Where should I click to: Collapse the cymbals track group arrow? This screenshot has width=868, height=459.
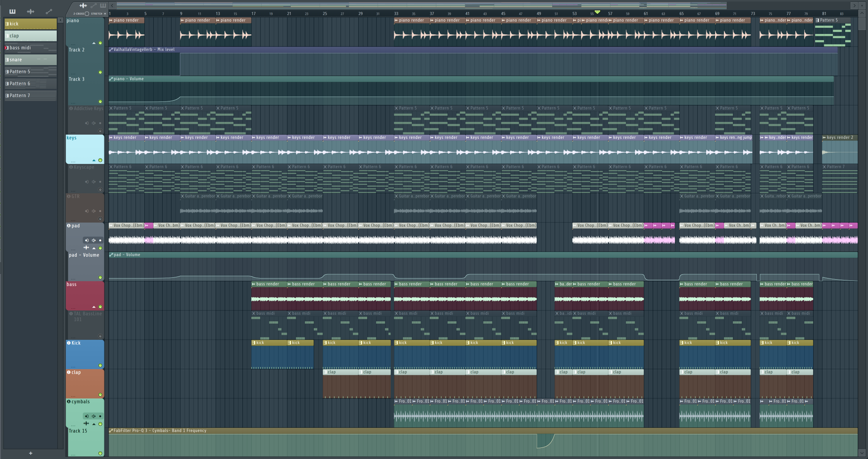[94, 424]
